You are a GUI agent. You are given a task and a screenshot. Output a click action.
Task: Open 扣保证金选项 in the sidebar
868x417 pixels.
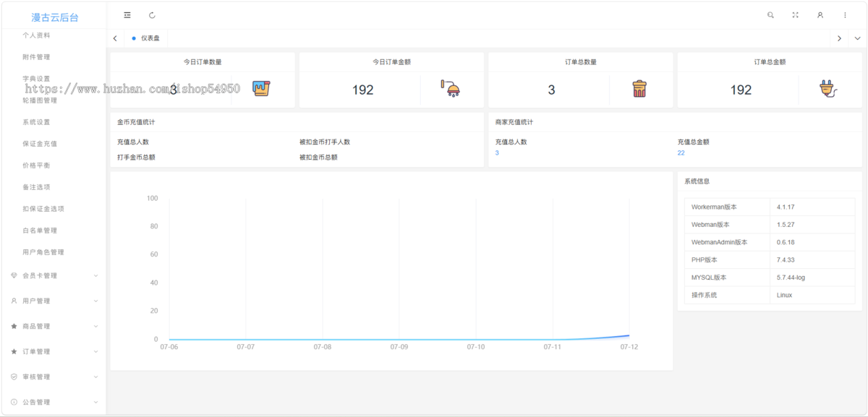tap(43, 209)
